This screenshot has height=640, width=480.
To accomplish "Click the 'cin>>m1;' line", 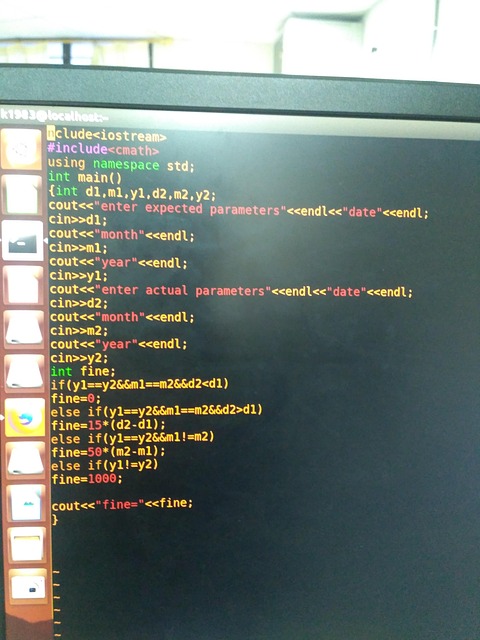I will coord(78,248).
